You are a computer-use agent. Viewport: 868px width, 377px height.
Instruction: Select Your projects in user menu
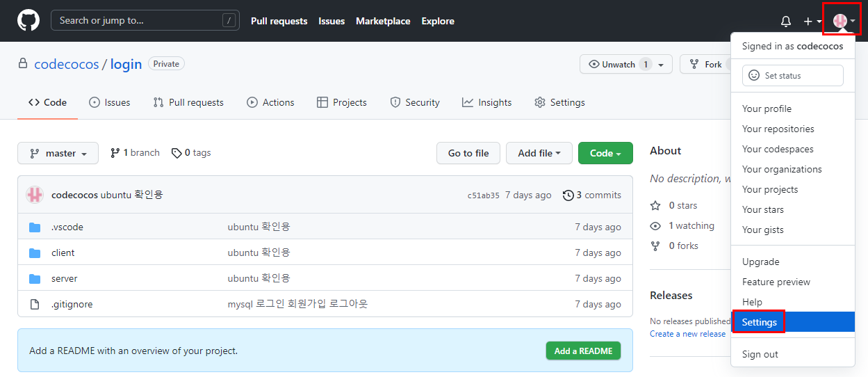coord(793,189)
